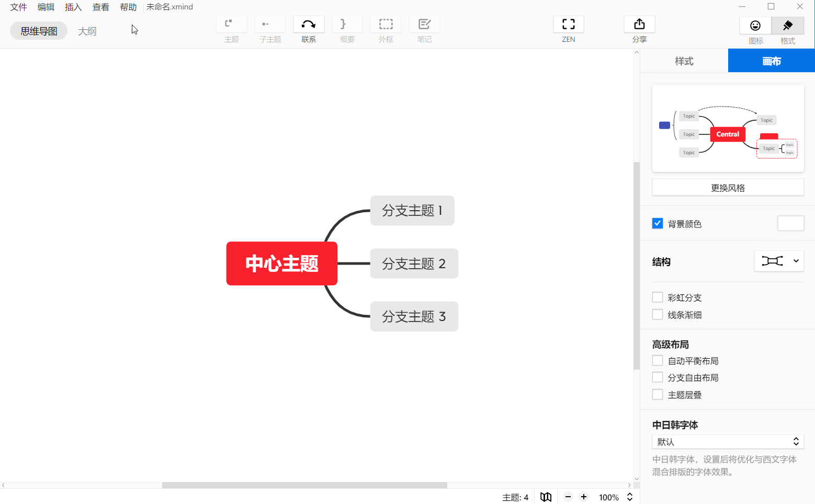
Task: Open the zoom percentage selector
Action: pyautogui.click(x=630, y=497)
